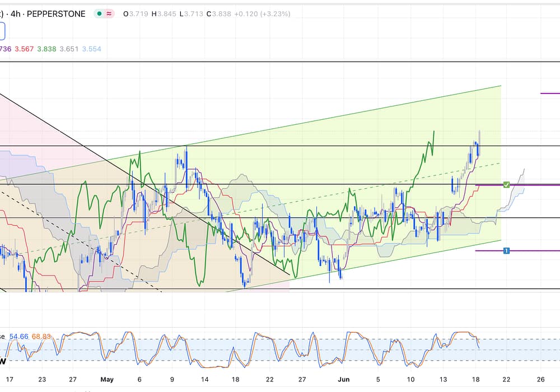Select the light blue indicator value 3.554

click(x=92, y=49)
